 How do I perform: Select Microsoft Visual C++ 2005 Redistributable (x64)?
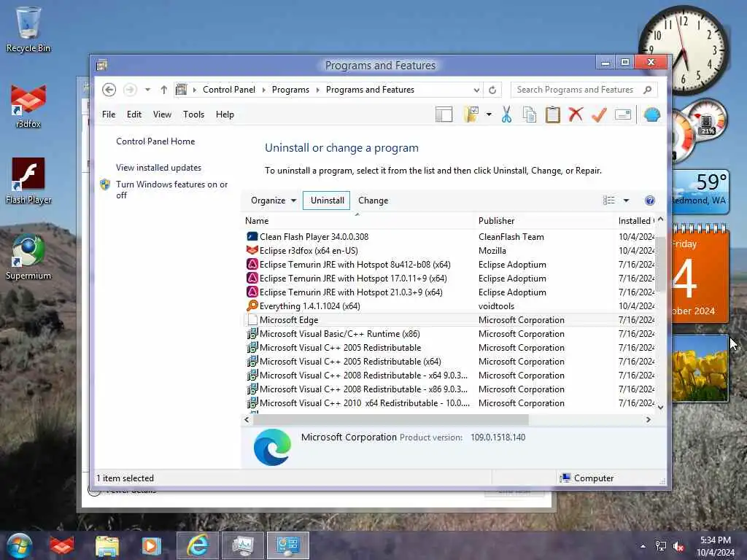[x=449, y=362]
